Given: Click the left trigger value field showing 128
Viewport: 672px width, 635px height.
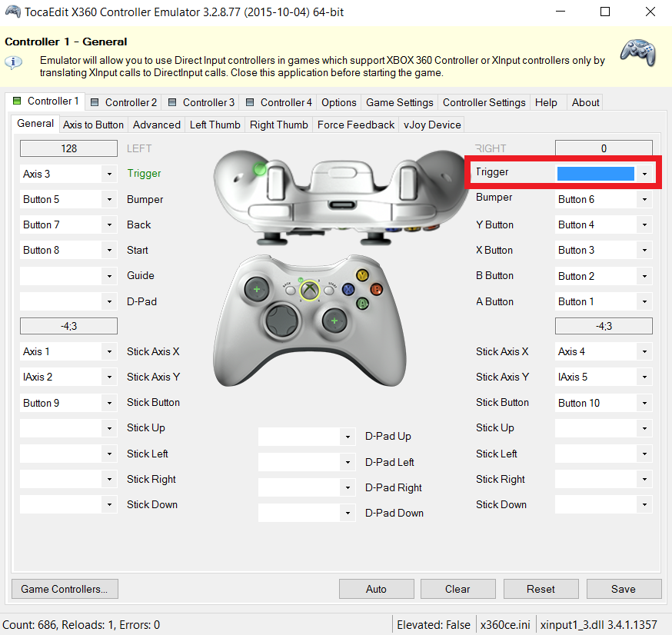Looking at the screenshot, I should click(x=68, y=148).
